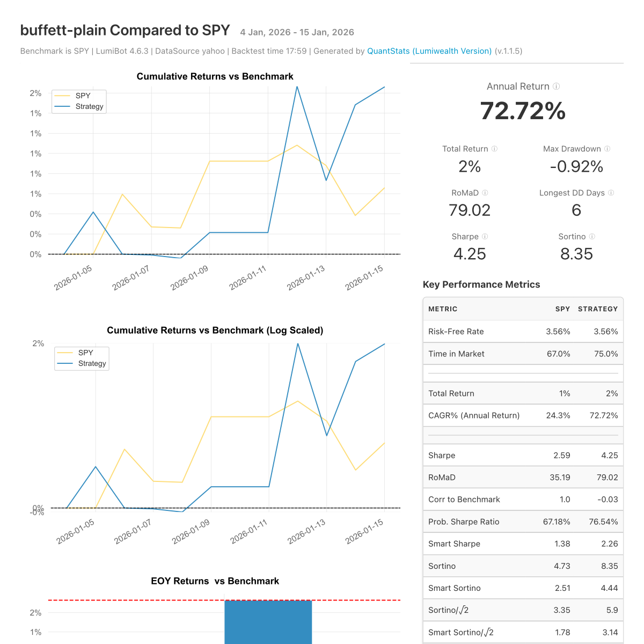This screenshot has width=644, height=644.
Task: Click the Risk-Free Rate row label
Action: 456,332
